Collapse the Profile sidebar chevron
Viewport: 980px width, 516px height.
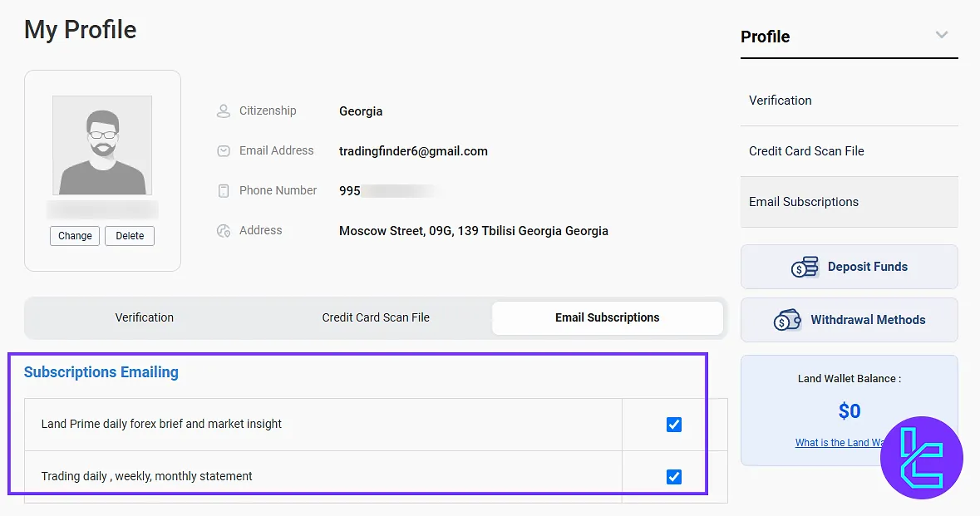[941, 35]
